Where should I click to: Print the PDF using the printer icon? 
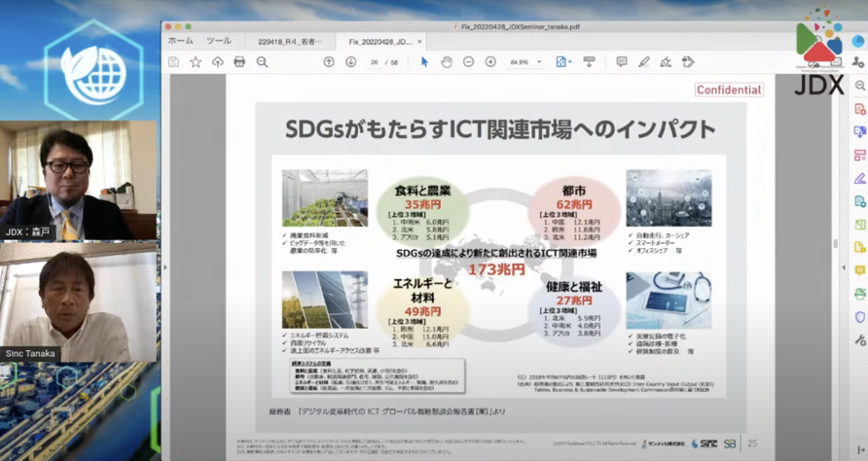[x=239, y=62]
